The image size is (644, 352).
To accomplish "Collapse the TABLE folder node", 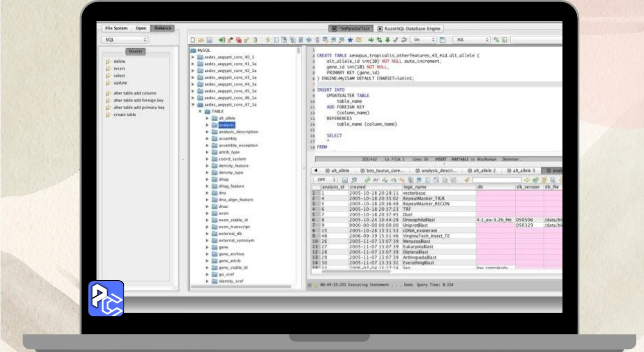I will [x=200, y=112].
